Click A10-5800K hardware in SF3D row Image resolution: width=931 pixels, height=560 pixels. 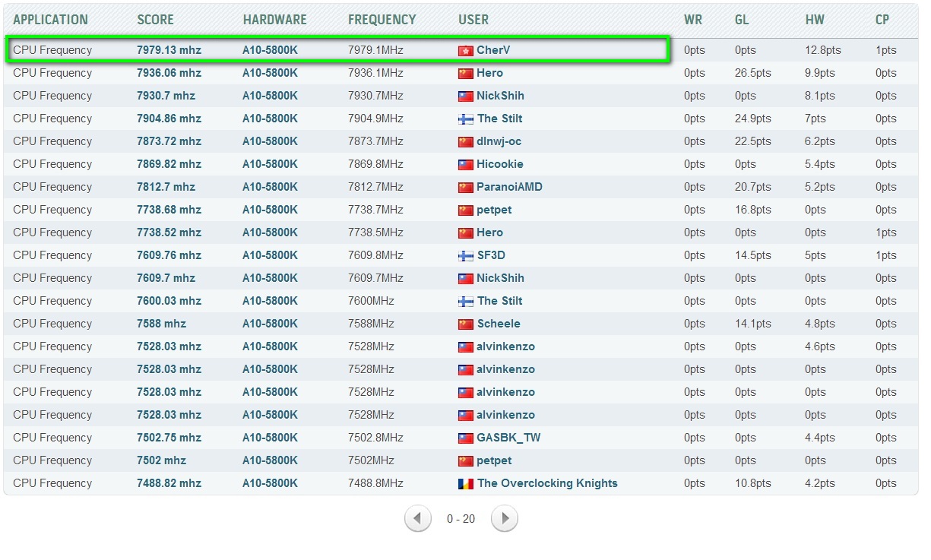click(x=270, y=255)
